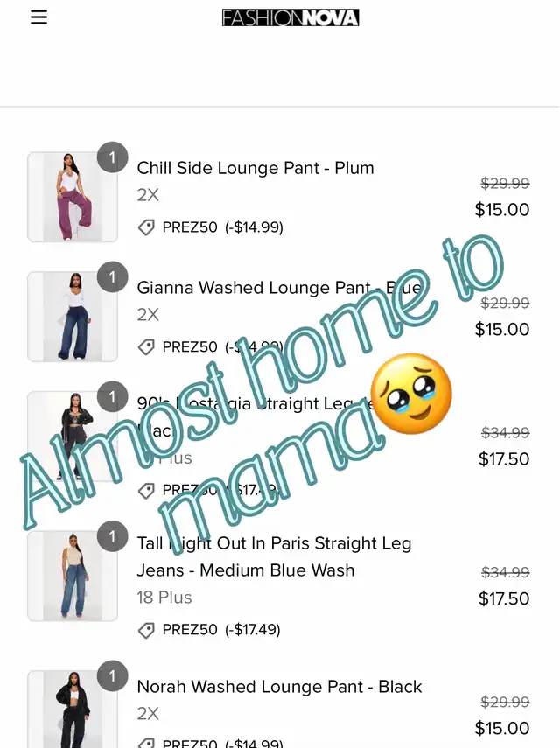Click the $15.00 price of Plum pant
The image size is (560, 748).
tap(502, 210)
